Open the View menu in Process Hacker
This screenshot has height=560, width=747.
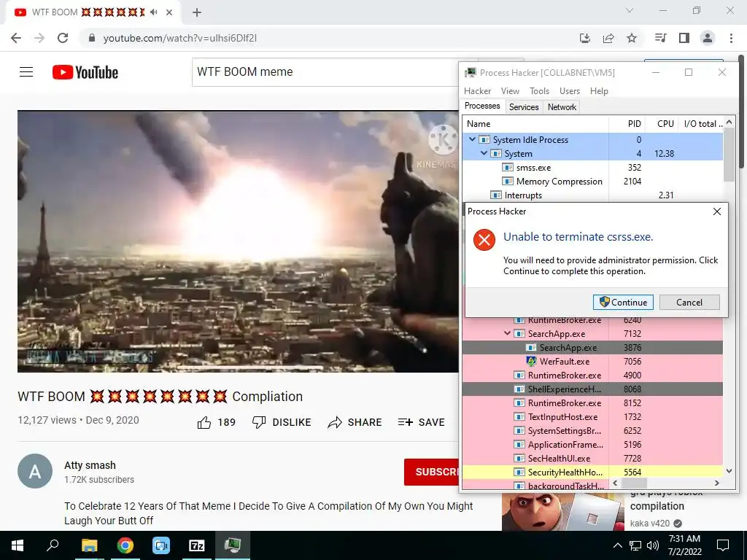pos(510,91)
